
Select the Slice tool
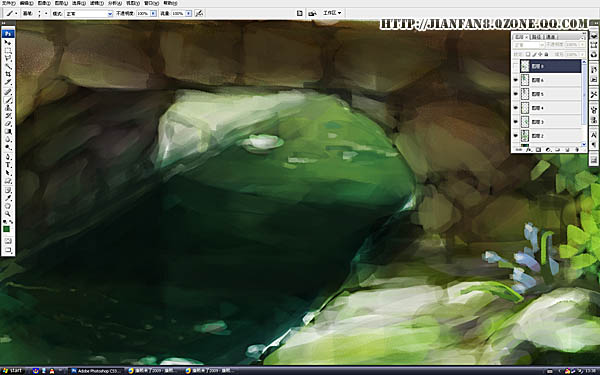pyautogui.click(x=8, y=82)
